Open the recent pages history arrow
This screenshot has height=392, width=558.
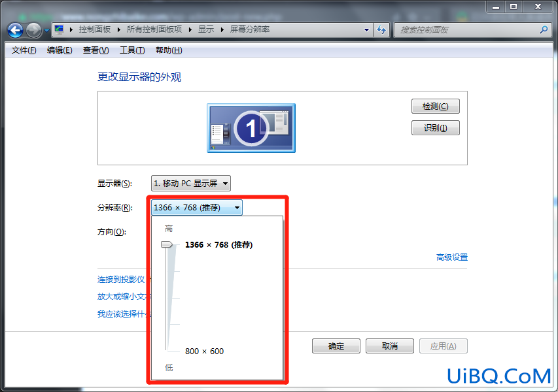pyautogui.click(x=46, y=31)
